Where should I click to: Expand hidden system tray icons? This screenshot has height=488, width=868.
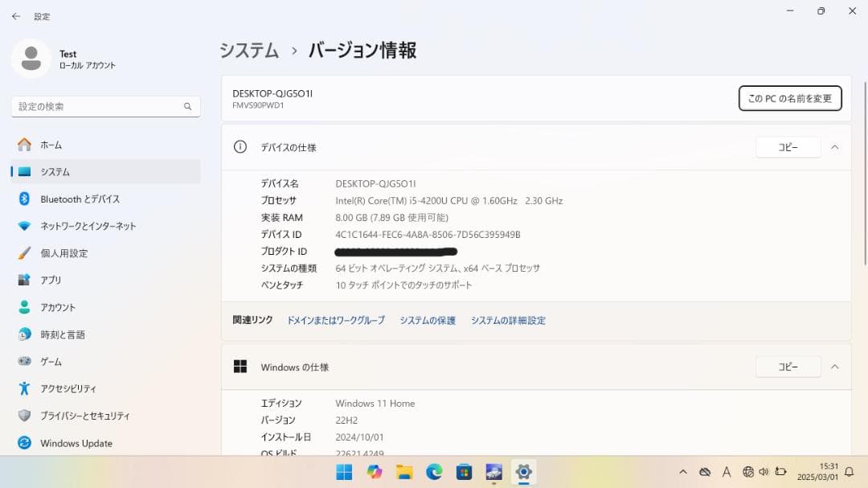click(682, 472)
